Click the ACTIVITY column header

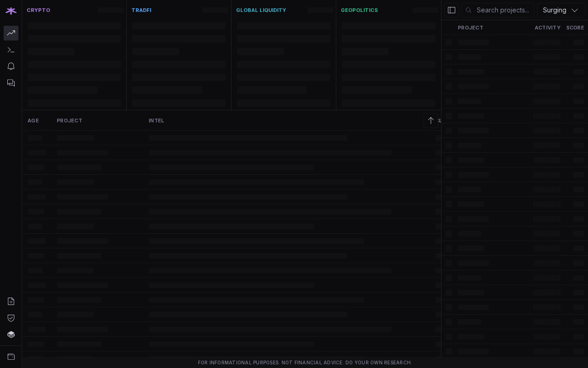548,28
